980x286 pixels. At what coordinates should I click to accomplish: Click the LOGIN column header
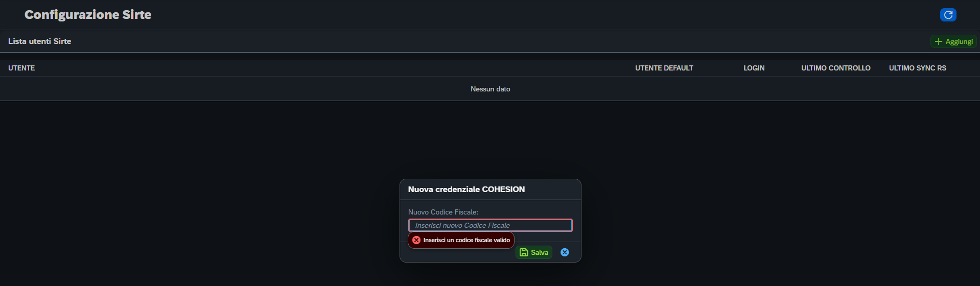tap(754, 68)
